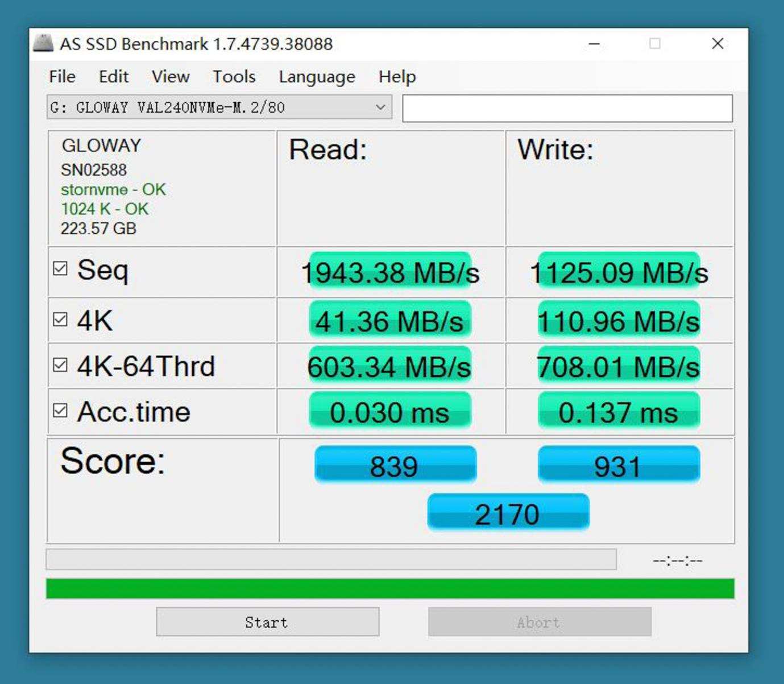Screen dimensions: 784x684
Task: Click the read score 839
Action: pos(395,465)
